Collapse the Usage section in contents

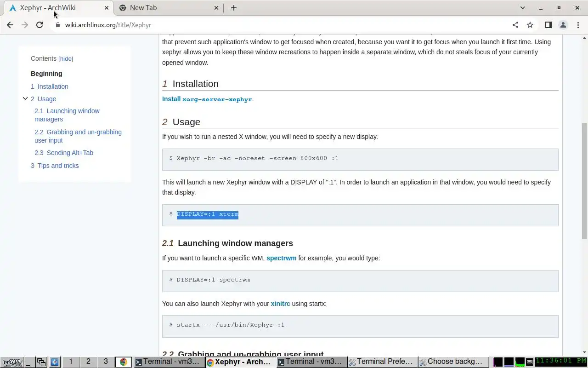[25, 98]
